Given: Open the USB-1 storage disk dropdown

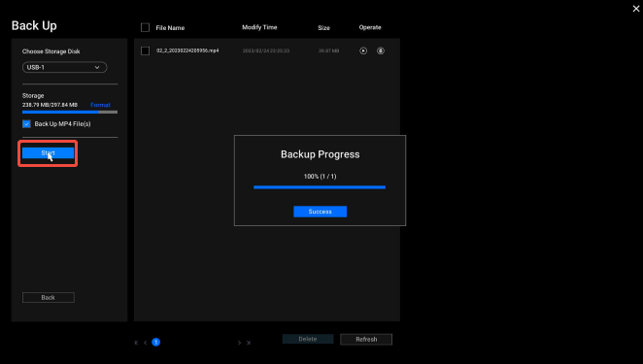Looking at the screenshot, I should coord(65,67).
